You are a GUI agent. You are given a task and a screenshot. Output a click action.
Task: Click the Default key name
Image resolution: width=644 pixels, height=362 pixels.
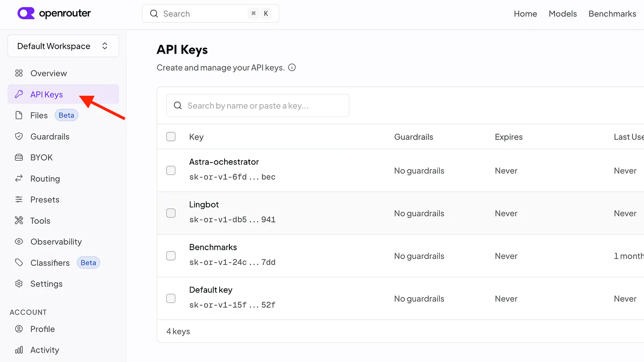click(211, 290)
